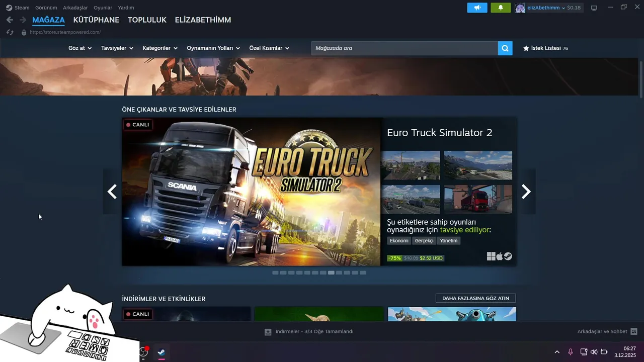Viewport: 644px width, 362px height.
Task: Switch to the KÜTÜPHANE tab
Action: coord(96,20)
